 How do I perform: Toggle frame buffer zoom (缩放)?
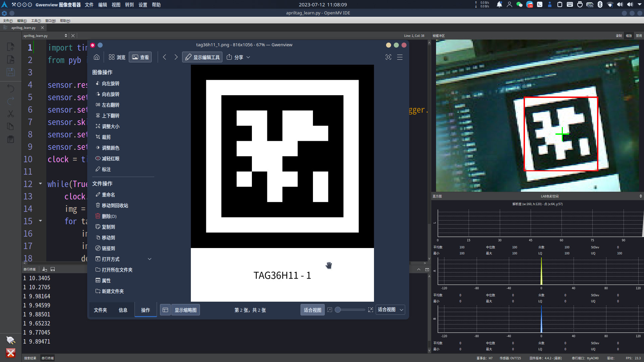coord(629,36)
